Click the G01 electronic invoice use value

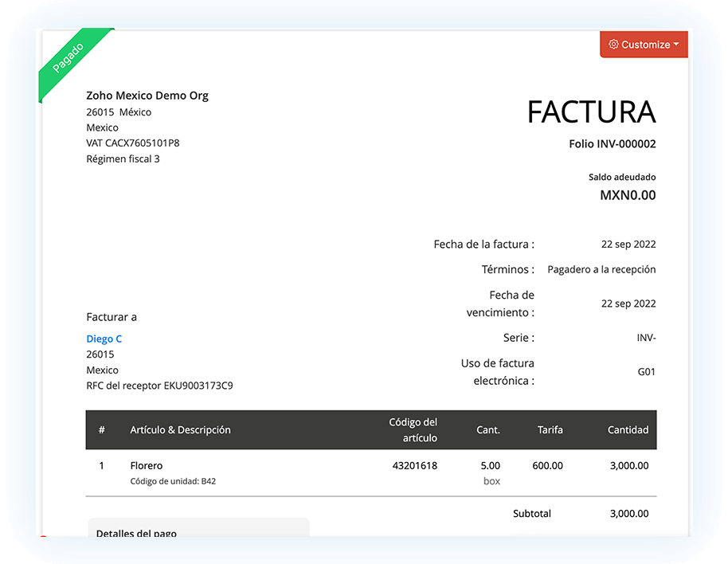(646, 371)
